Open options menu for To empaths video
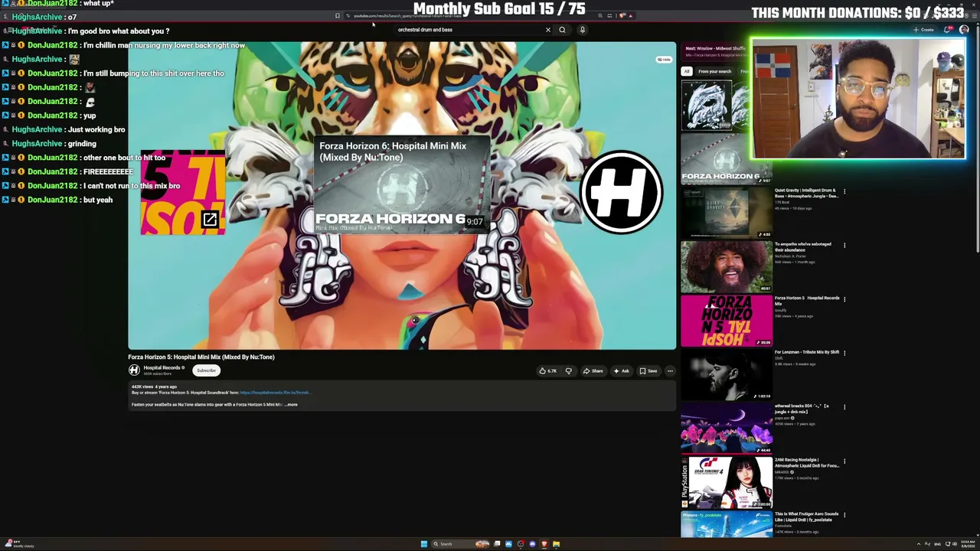The height and width of the screenshot is (551, 980). pos(844,246)
